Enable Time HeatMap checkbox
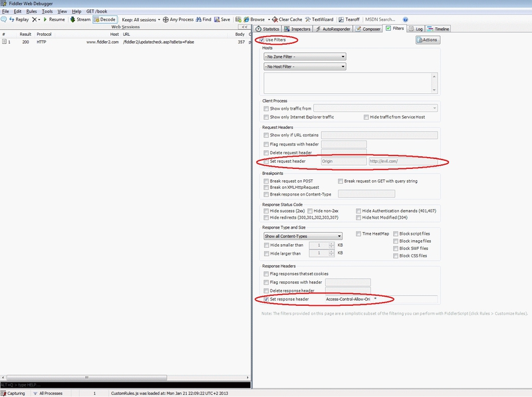Viewport: 532px width, 397px height. [358, 234]
